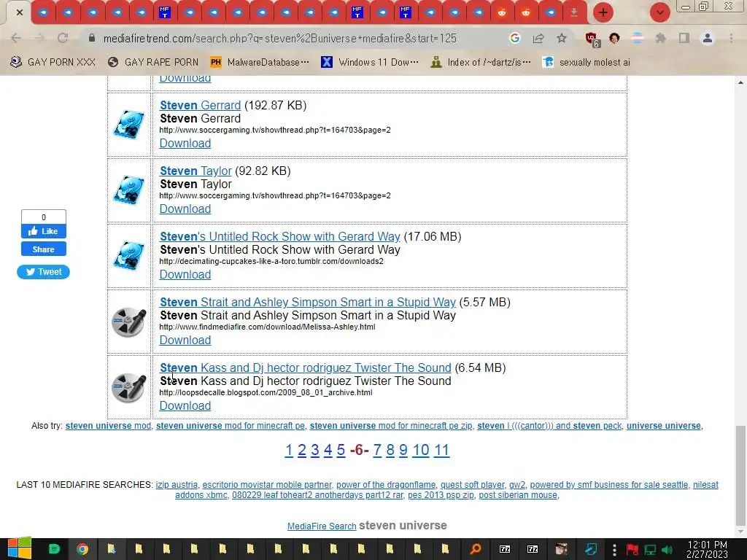This screenshot has height=560, width=747.
Task: Click the disk icon beside Steven Taylor
Action: click(128, 190)
